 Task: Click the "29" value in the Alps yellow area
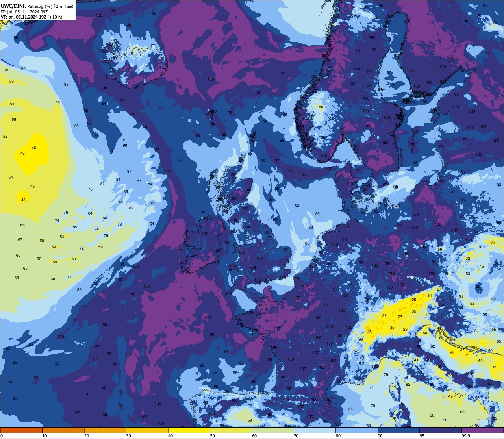click(x=405, y=330)
